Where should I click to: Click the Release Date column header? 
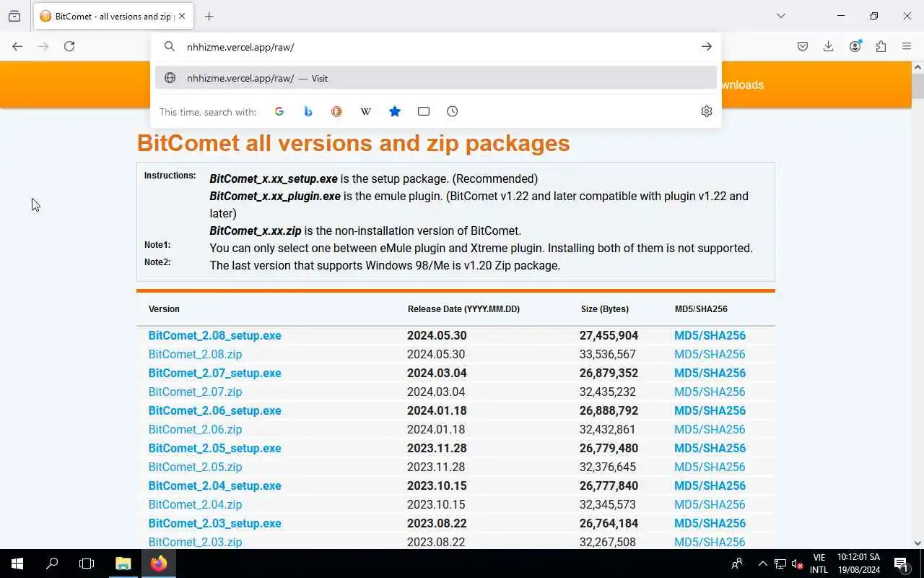click(x=463, y=309)
